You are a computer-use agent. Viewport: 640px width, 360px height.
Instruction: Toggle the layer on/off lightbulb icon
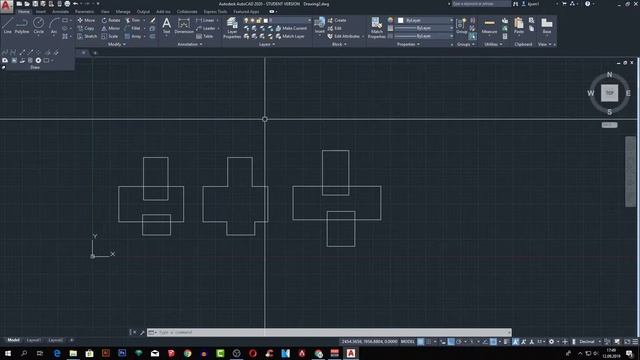pyautogui.click(x=246, y=20)
